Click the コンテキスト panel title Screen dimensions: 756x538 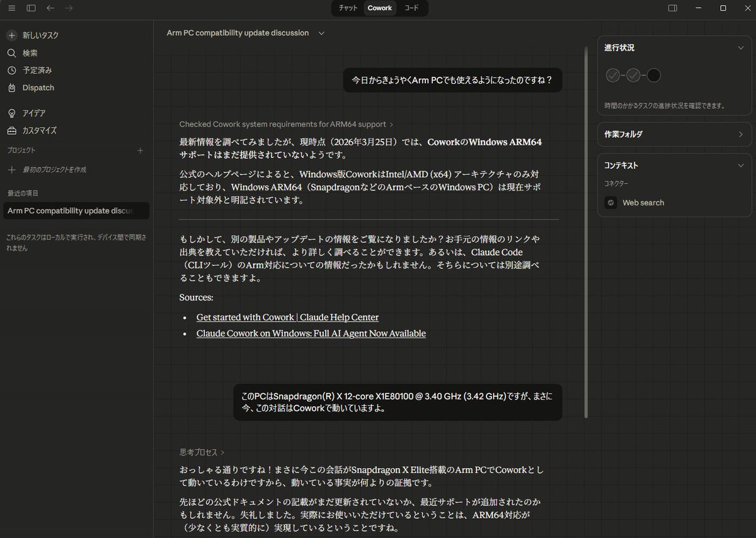(x=621, y=166)
